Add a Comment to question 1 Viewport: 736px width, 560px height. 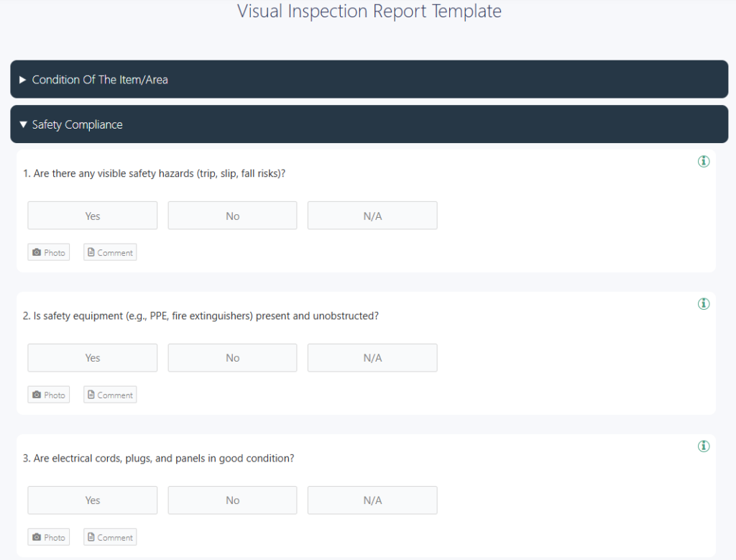(x=109, y=252)
